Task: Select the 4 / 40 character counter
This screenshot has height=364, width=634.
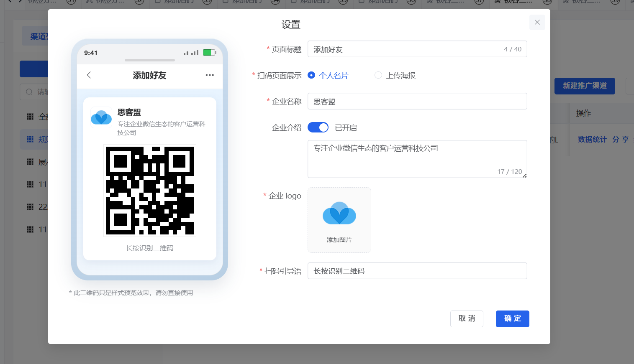Action: click(x=513, y=49)
